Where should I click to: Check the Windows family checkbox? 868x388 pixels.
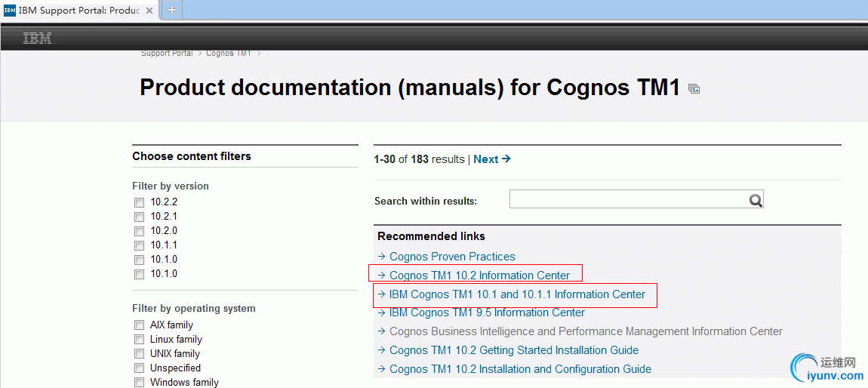tap(139, 383)
